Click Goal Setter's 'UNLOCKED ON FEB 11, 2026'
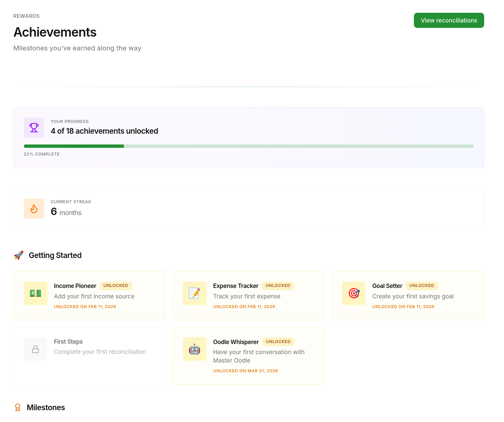The height and width of the screenshot is (422, 504). (403, 307)
